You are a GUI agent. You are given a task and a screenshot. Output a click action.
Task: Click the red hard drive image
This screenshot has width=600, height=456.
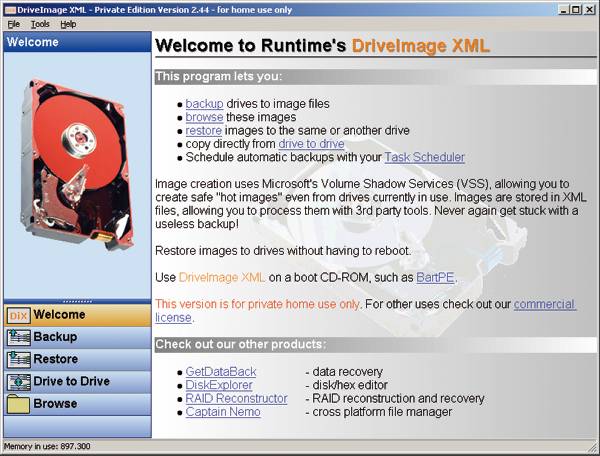(x=77, y=164)
